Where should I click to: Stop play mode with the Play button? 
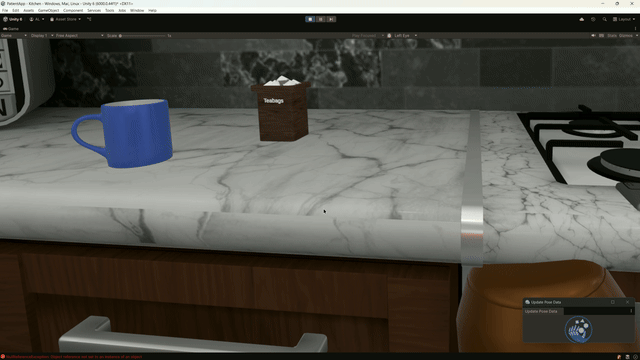pos(310,19)
